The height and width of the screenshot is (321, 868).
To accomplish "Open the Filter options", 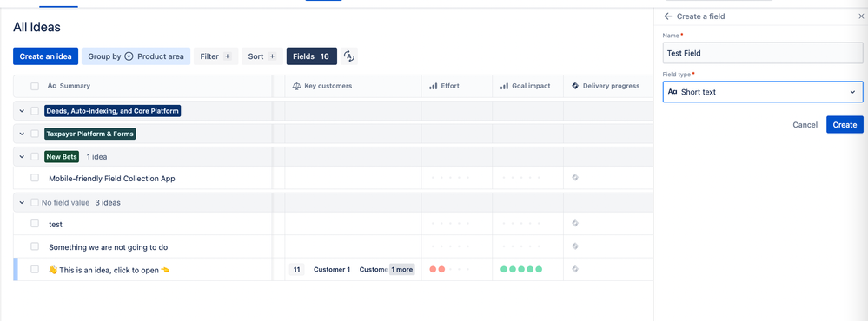I will (x=215, y=56).
